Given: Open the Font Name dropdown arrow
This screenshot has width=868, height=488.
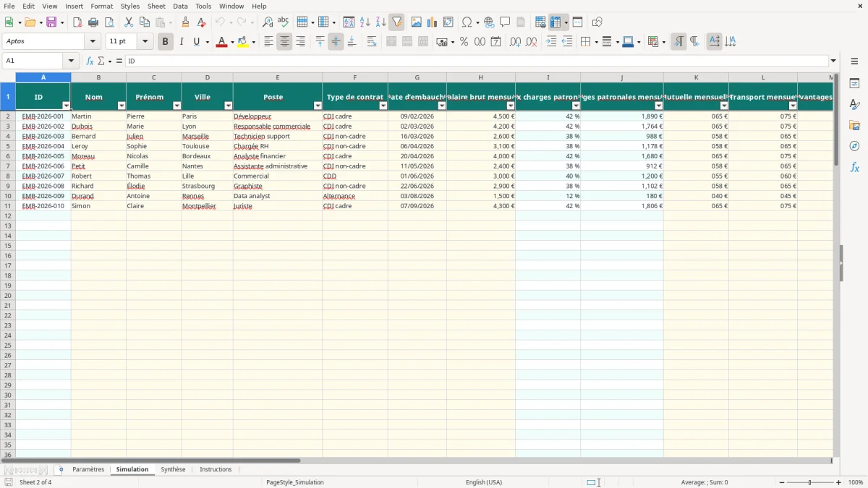Looking at the screenshot, I should [93, 42].
